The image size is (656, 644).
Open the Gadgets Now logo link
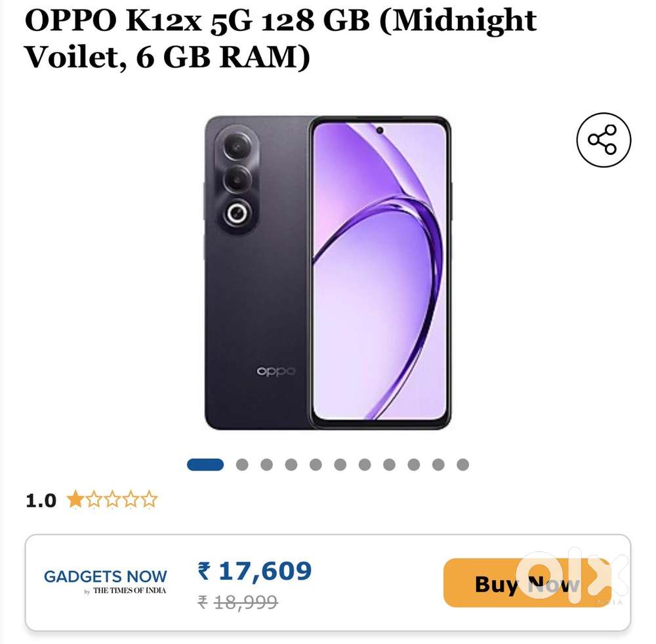[x=106, y=581]
